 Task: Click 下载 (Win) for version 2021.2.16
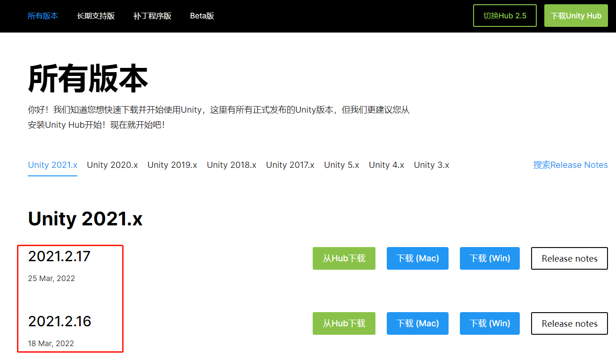point(490,323)
